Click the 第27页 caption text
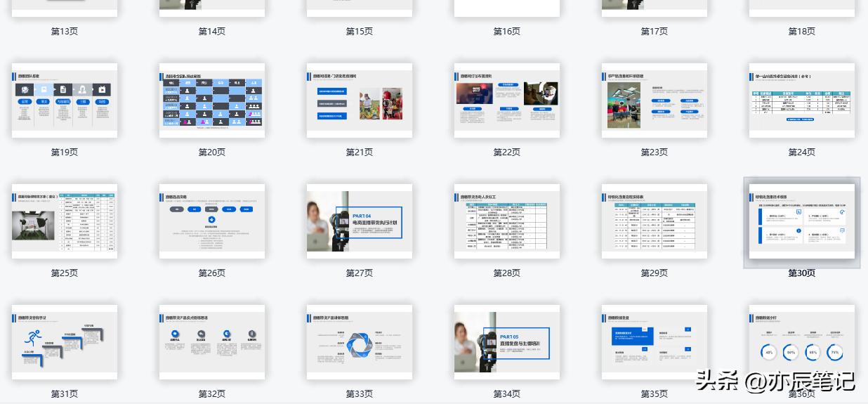Image resolution: width=868 pixels, height=404 pixels. 360,273
